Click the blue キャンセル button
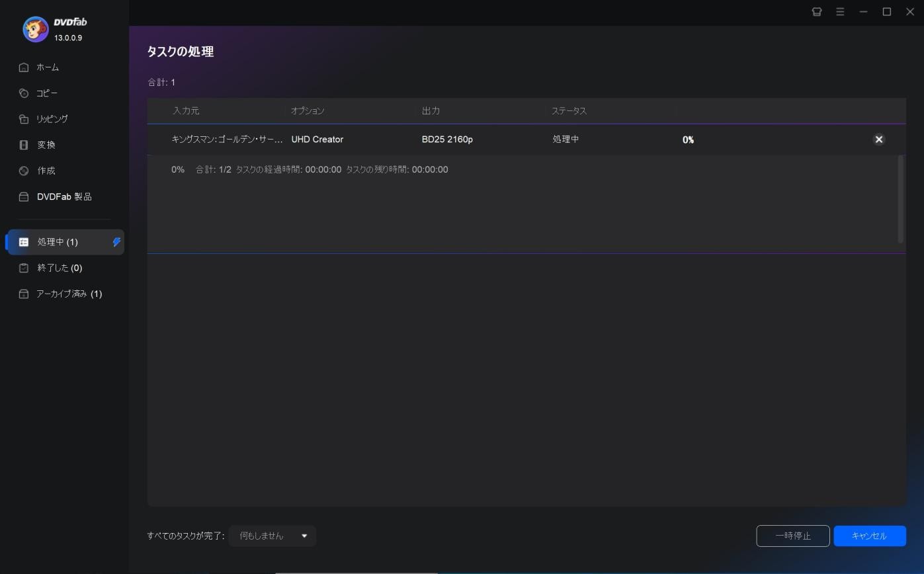 870,536
